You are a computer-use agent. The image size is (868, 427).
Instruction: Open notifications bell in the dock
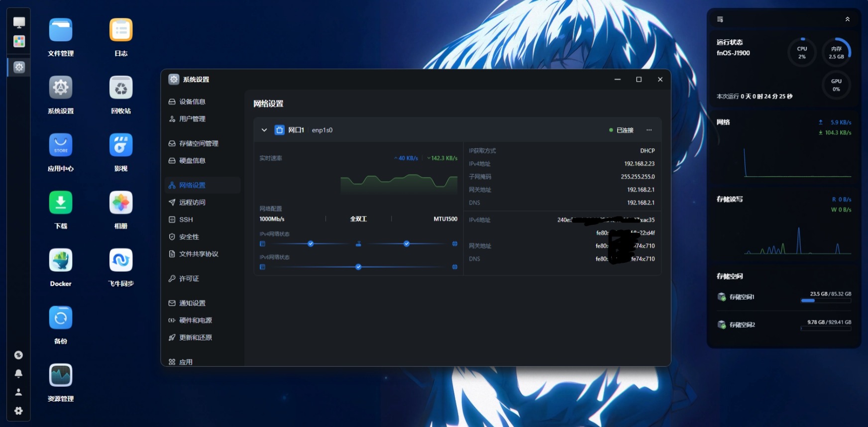tap(18, 374)
